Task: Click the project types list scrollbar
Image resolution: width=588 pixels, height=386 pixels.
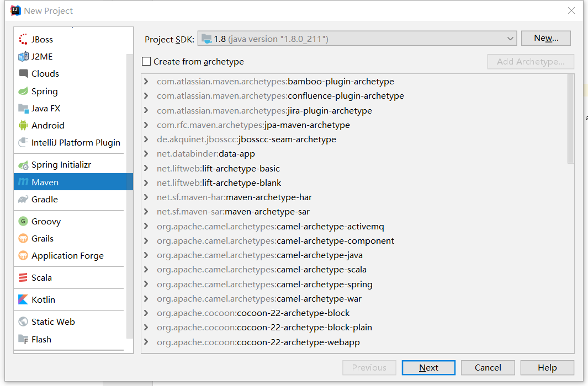Action: 130,196
